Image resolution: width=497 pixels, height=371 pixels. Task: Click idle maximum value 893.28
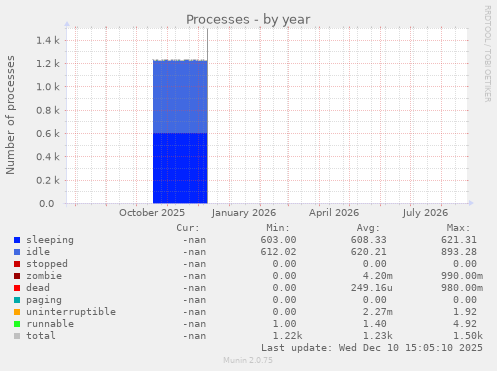click(459, 252)
